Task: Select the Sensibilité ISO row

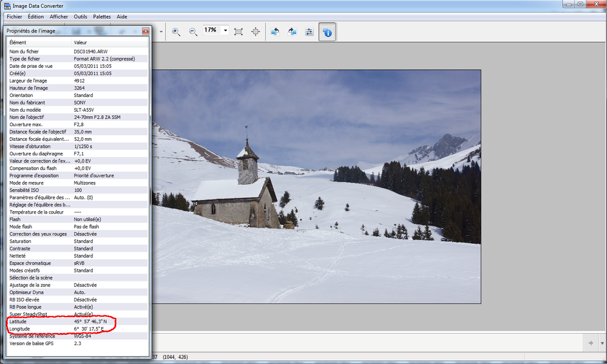Action: (x=78, y=190)
